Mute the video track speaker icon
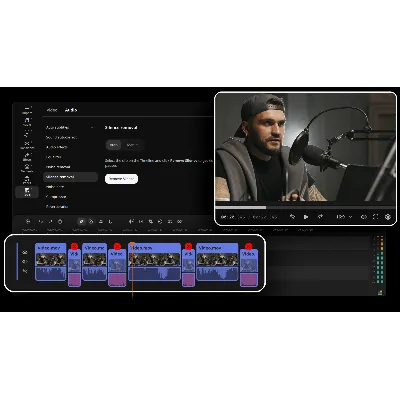 click(25, 262)
